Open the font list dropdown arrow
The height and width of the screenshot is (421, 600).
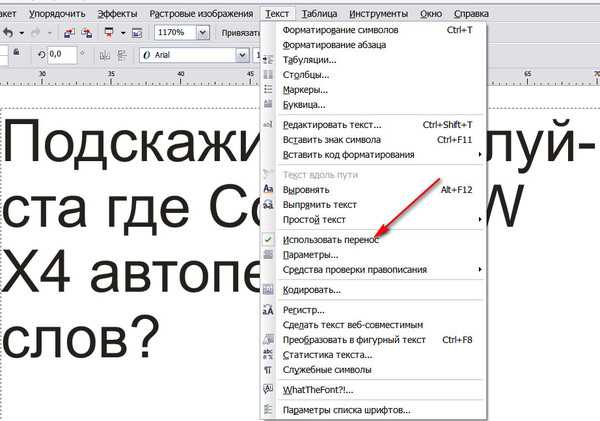(x=242, y=55)
